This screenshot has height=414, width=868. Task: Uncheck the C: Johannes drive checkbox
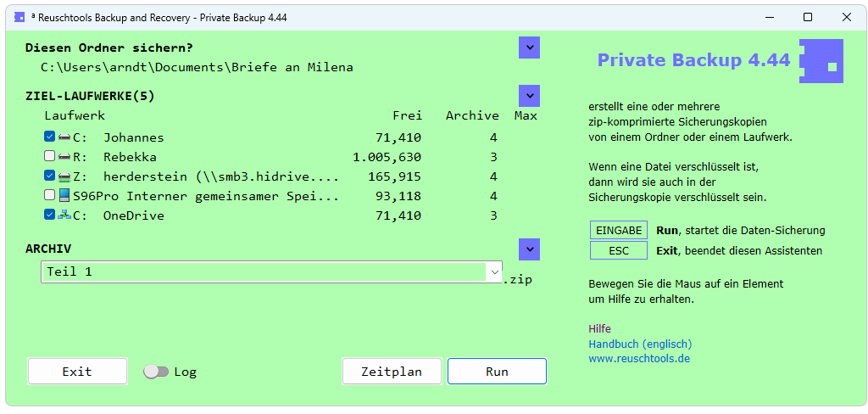pos(49,137)
